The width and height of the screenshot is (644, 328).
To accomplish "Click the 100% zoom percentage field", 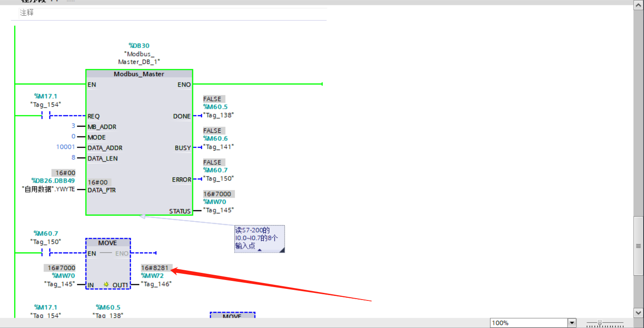I will pos(528,323).
